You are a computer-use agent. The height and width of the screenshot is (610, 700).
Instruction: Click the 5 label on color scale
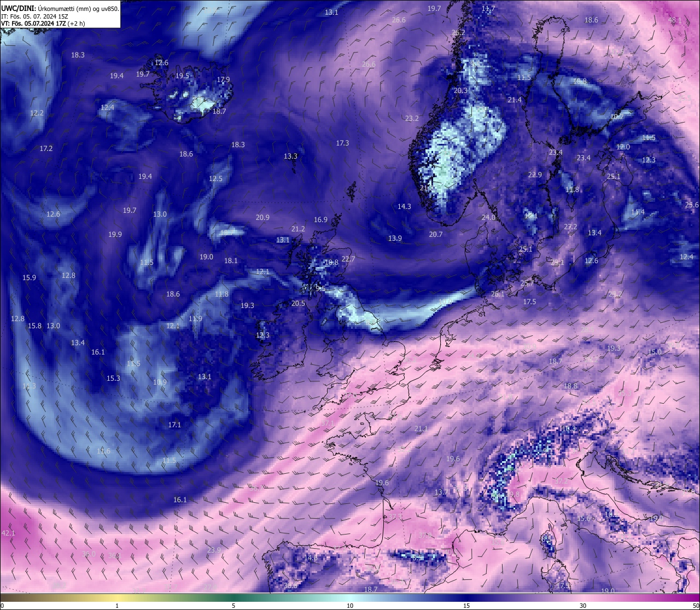[x=234, y=606]
